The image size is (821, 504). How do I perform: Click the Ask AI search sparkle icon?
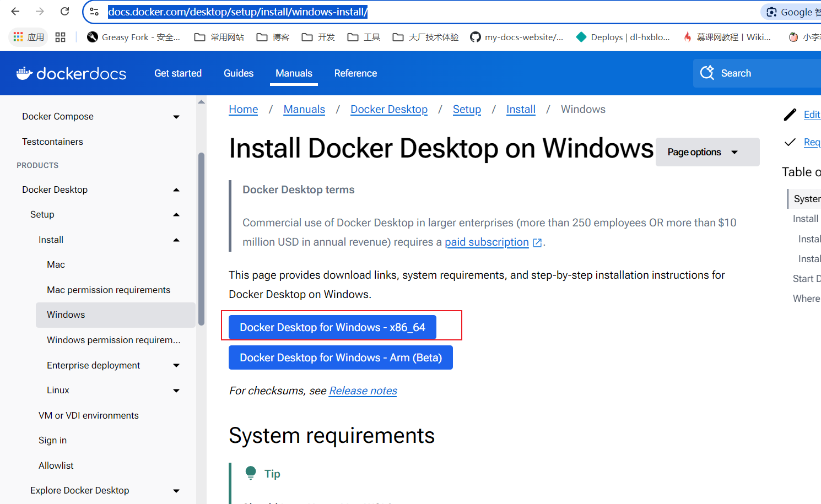tap(707, 73)
